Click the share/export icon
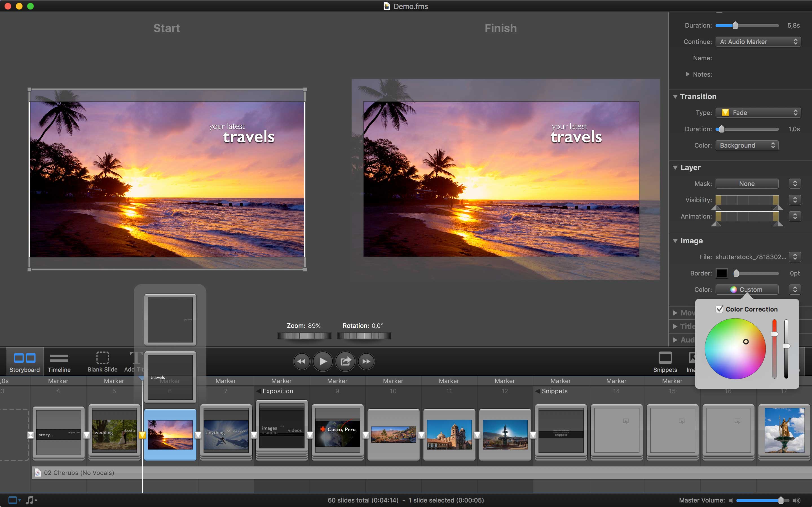 345,361
